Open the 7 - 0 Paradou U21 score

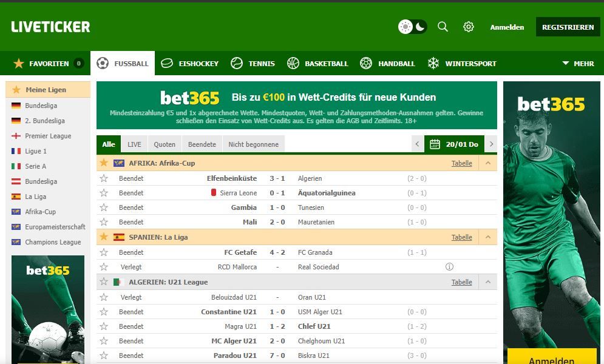point(277,356)
